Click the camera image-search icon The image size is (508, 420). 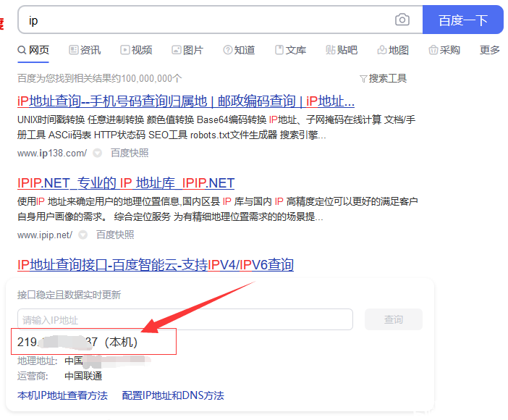(402, 20)
